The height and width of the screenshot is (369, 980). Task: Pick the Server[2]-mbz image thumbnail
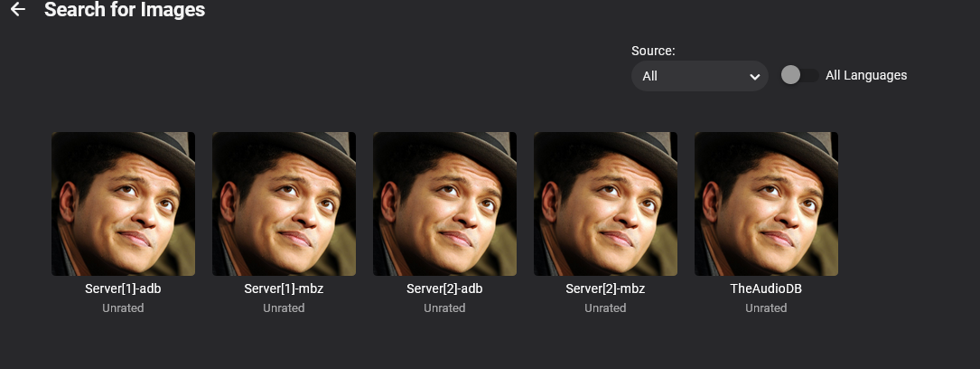(605, 203)
